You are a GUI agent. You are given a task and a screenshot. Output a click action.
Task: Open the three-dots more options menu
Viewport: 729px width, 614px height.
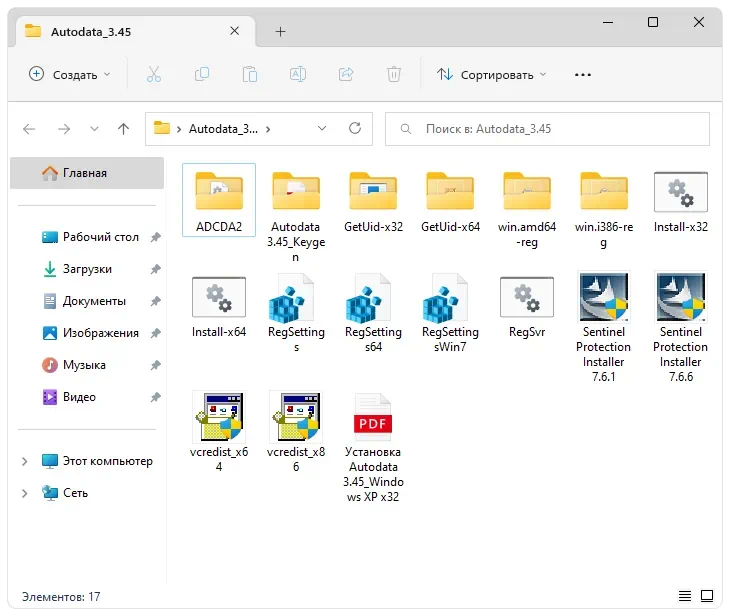(x=583, y=75)
